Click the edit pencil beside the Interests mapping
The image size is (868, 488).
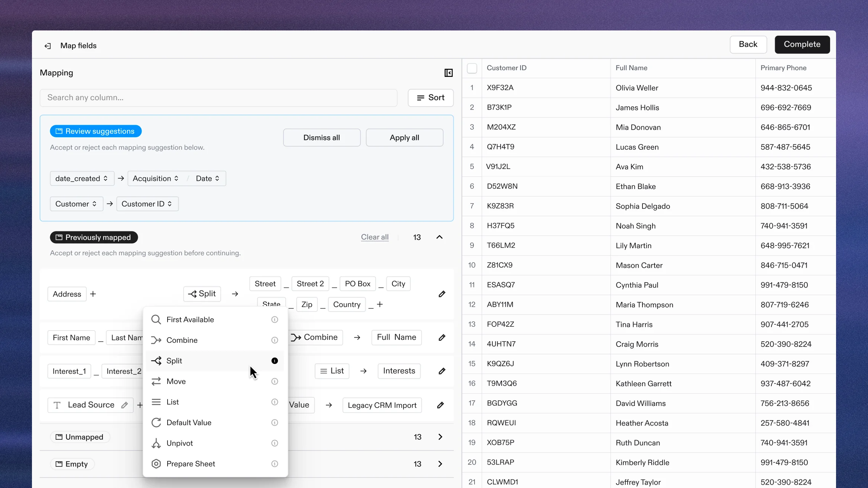click(x=442, y=371)
